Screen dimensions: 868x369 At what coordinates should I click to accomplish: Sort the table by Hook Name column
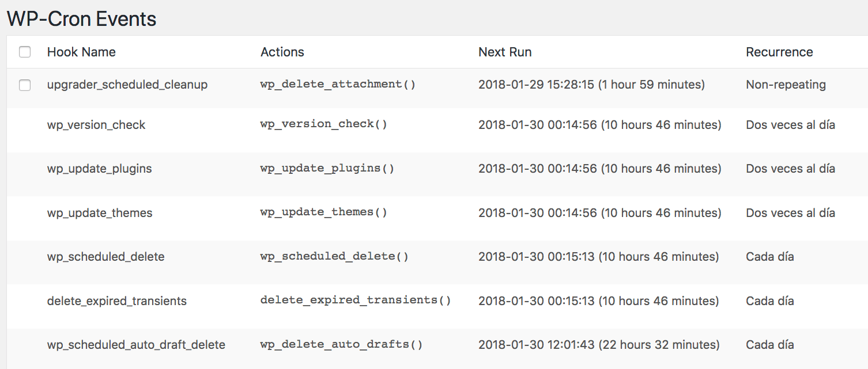(81, 52)
